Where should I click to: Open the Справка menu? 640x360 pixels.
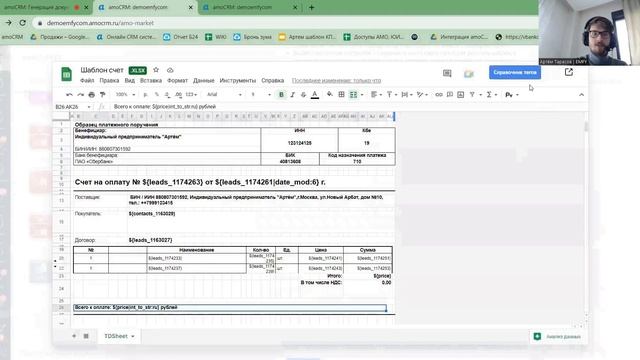click(273, 80)
